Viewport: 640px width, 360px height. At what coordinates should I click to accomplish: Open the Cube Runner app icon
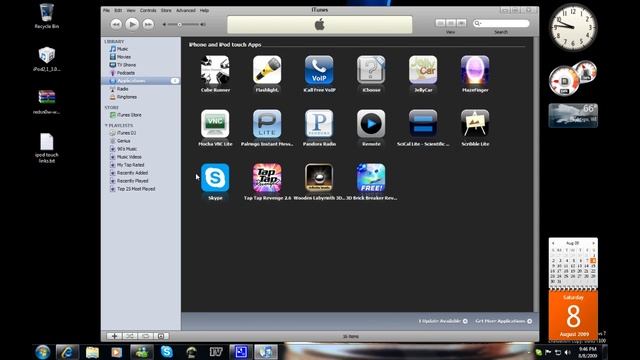point(215,70)
